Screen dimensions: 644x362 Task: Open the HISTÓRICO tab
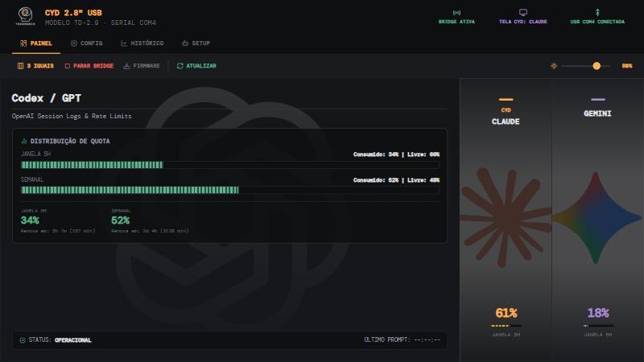pyautogui.click(x=142, y=43)
